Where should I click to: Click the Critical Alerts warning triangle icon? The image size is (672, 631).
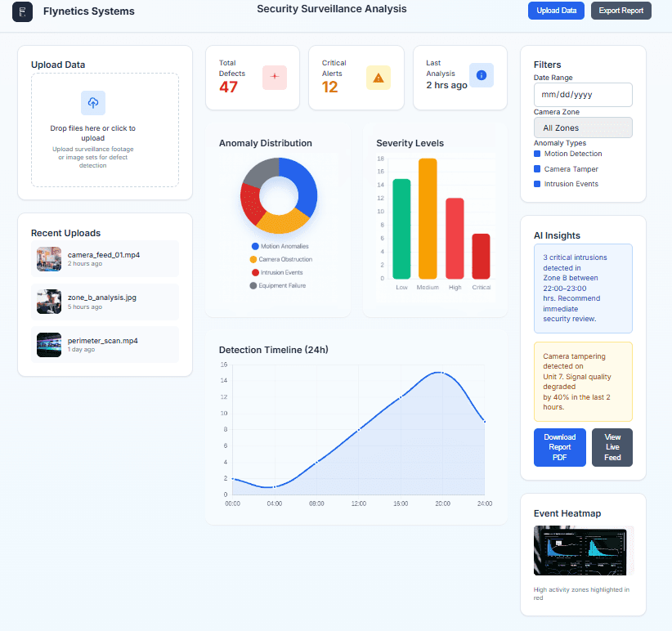pos(378,77)
